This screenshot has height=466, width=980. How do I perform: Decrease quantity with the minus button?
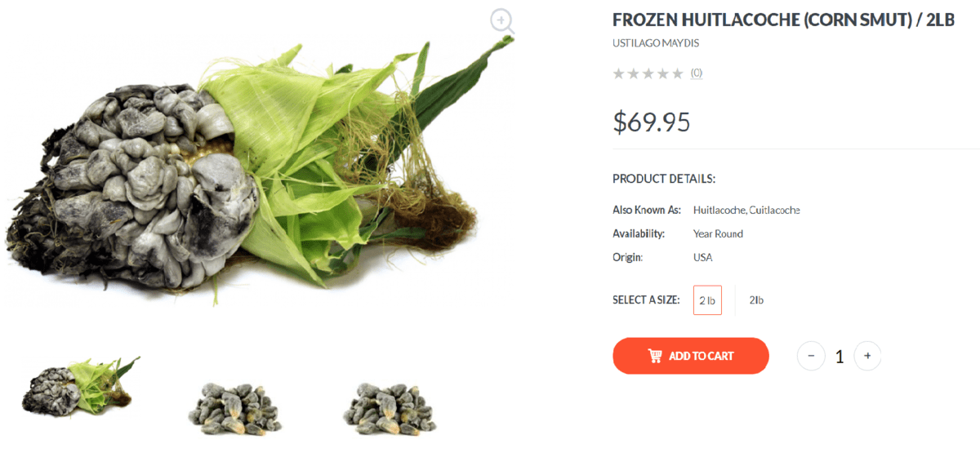(811, 356)
